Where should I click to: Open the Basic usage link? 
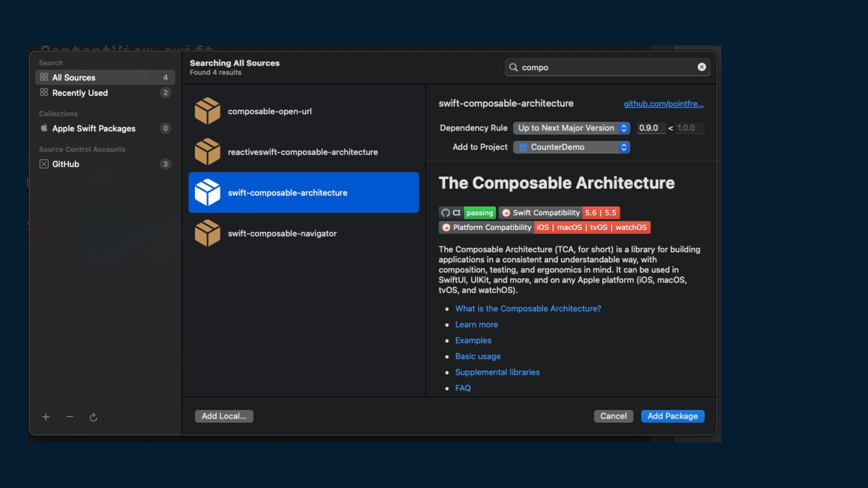478,357
